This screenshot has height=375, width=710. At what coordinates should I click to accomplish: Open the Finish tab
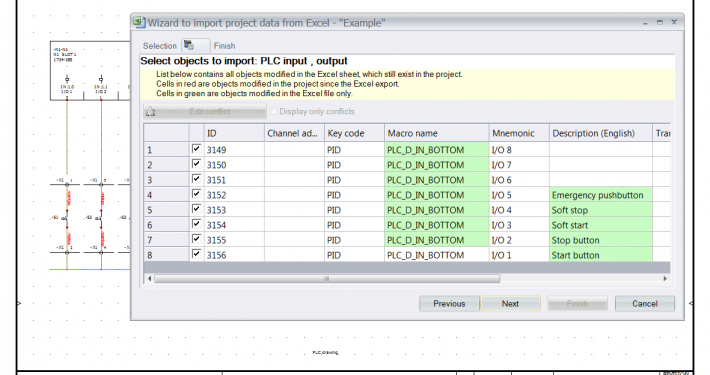pyautogui.click(x=224, y=46)
